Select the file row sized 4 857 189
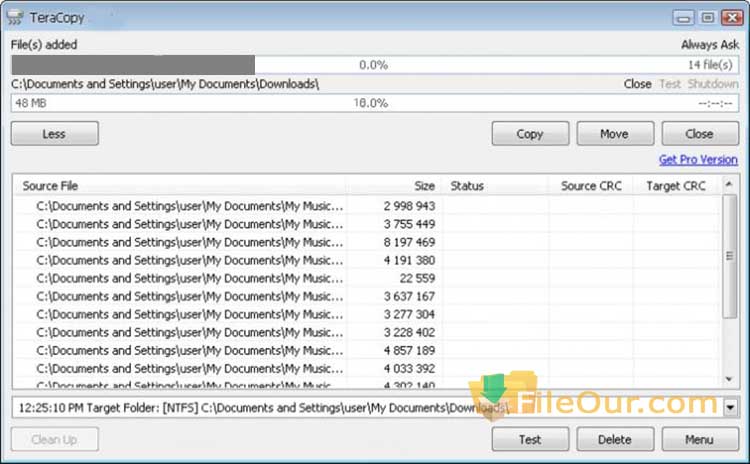The height and width of the screenshot is (464, 750). click(x=367, y=351)
